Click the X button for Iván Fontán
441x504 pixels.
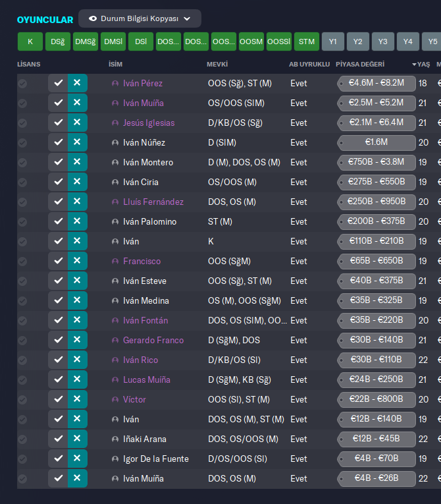(x=78, y=320)
